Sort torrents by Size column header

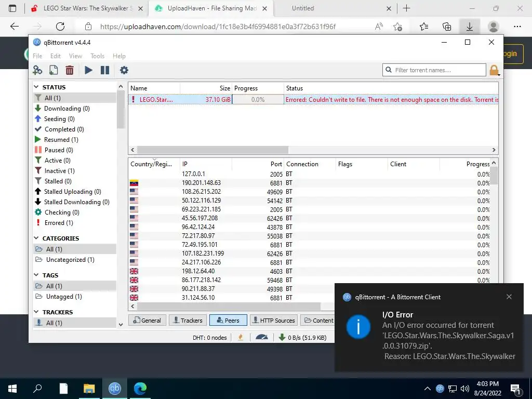click(x=206, y=88)
